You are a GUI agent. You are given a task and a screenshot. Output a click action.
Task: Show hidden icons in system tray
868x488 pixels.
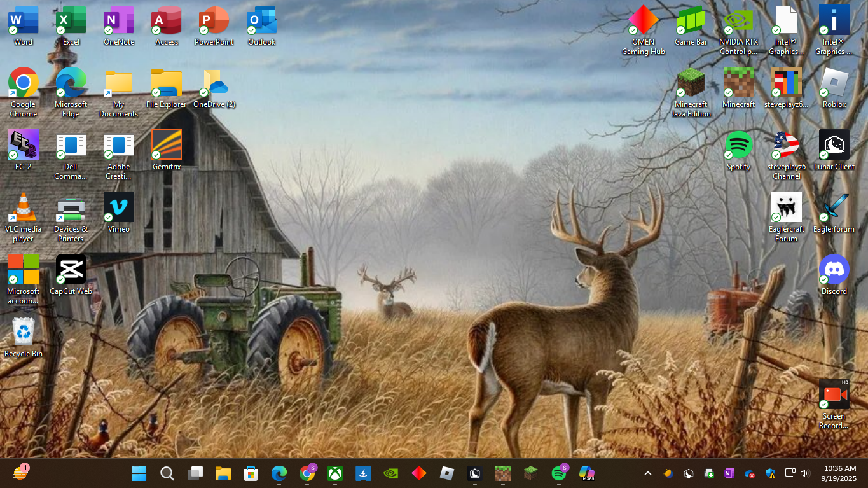pyautogui.click(x=647, y=473)
